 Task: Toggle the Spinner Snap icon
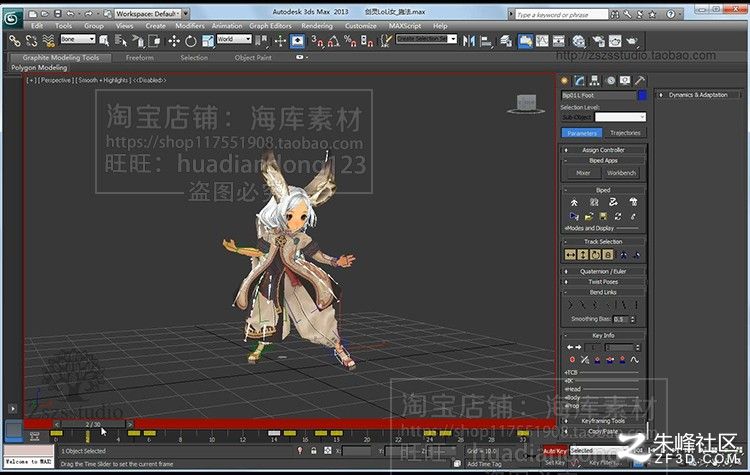pos(367,42)
